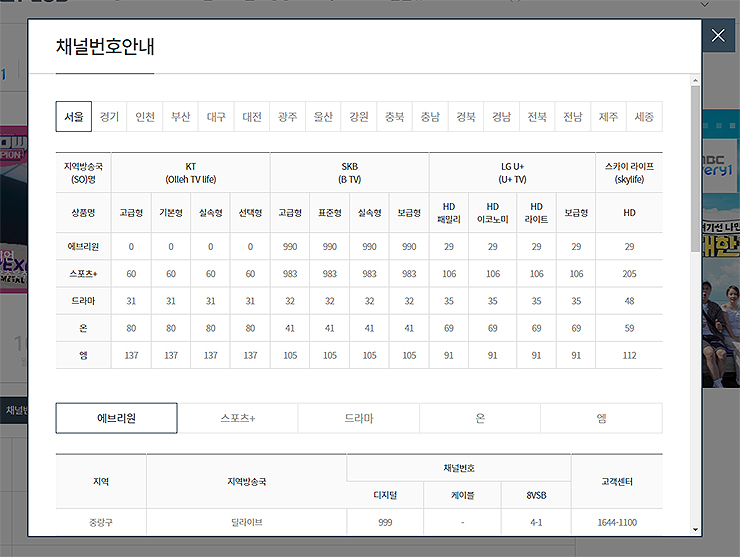
Task: Select the 울산 region tab
Action: tap(323, 117)
